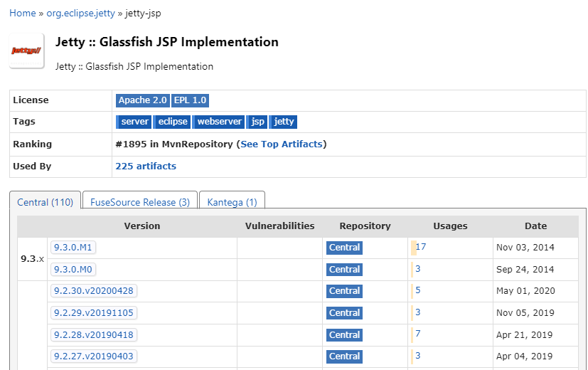Viewport: 588px width, 370px height.
Task: Click the EPL 1.0 license badge
Action: click(x=190, y=100)
